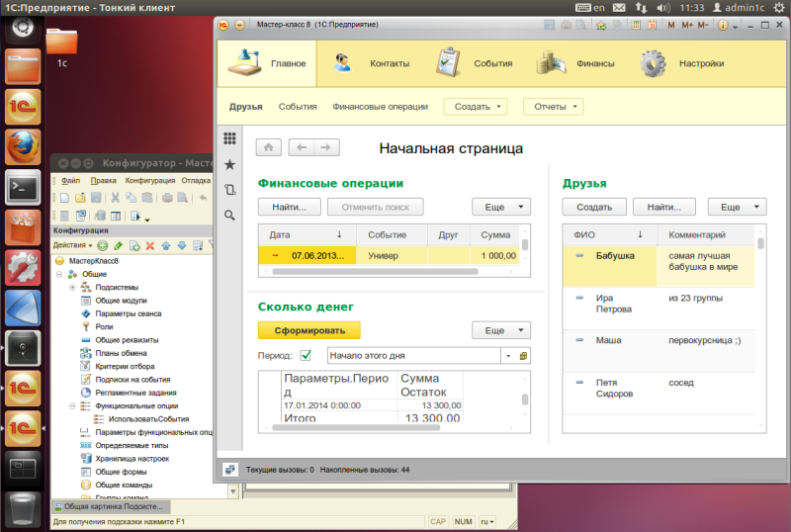The width and height of the screenshot is (791, 532).
Task: Click the Период selection button icon
Action: pos(523,355)
